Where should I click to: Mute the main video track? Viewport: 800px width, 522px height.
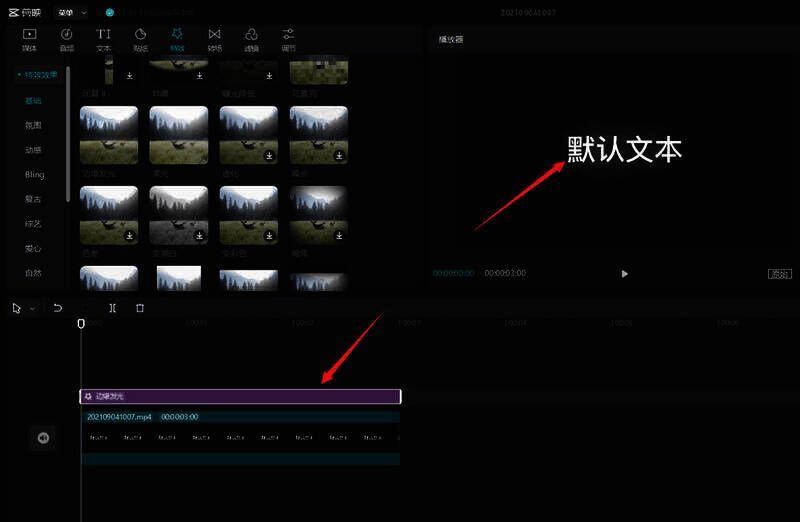(43, 438)
